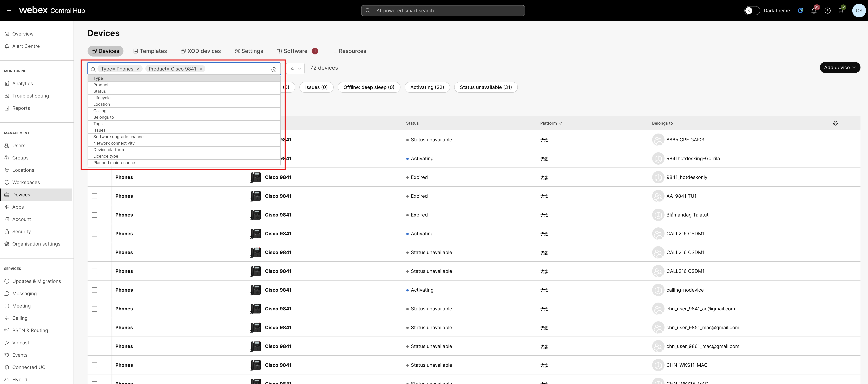
Task: Remove the Product= Cisco 9841 filter
Action: (201, 69)
